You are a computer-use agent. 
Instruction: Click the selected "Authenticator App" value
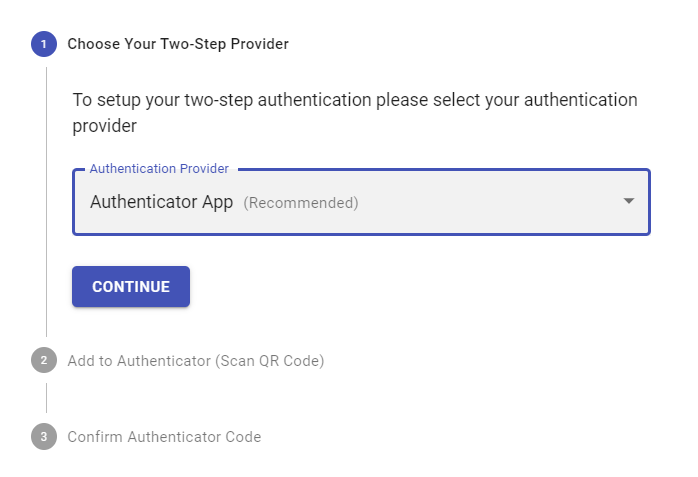pyautogui.click(x=161, y=202)
